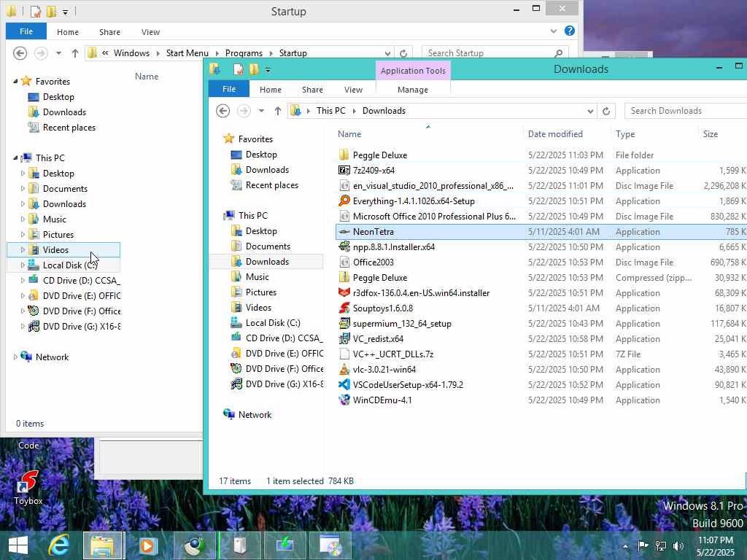Open File Explorer from the taskbar

tap(103, 545)
